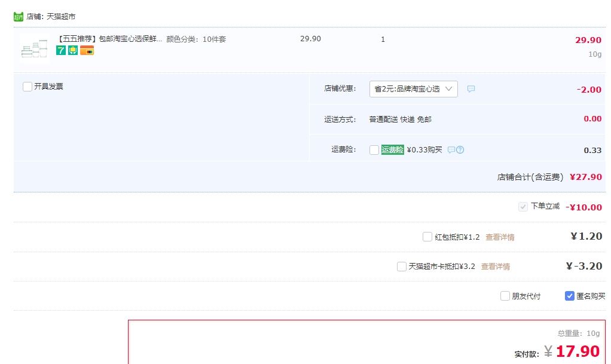This screenshot has height=364, width=611.
Task: Open the 店铺优惠 discount dropdown
Action: pyautogui.click(x=414, y=89)
